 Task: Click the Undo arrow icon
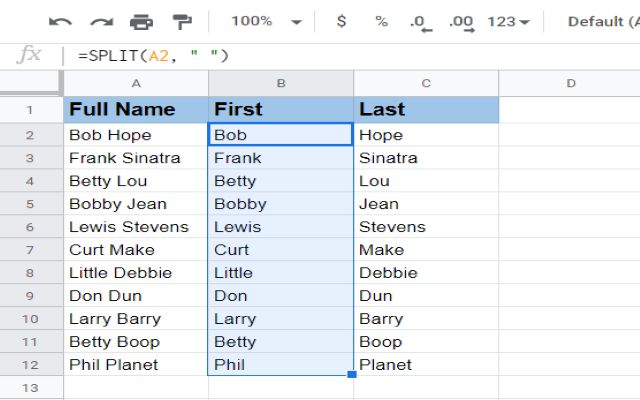(x=60, y=22)
